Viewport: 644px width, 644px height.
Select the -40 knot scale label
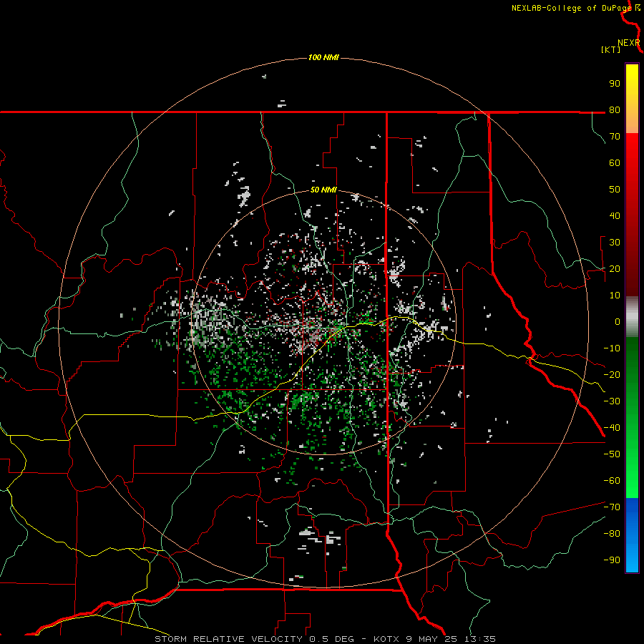point(612,428)
